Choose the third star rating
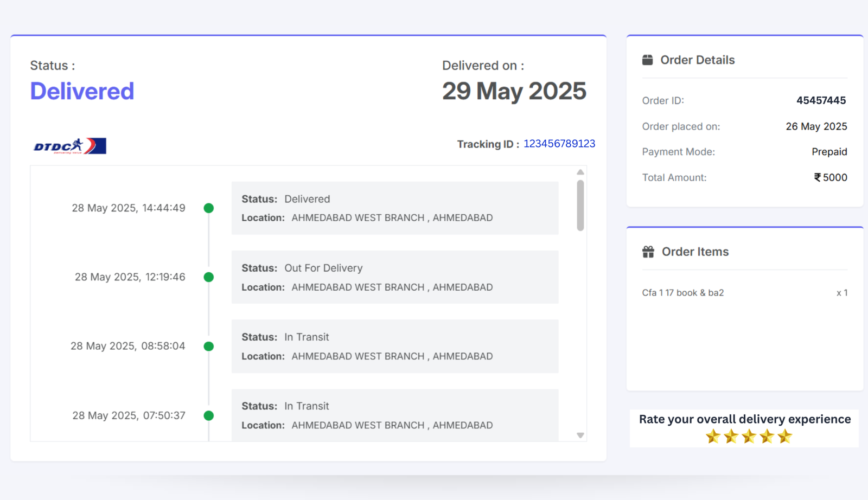This screenshot has height=500, width=868. click(x=749, y=437)
